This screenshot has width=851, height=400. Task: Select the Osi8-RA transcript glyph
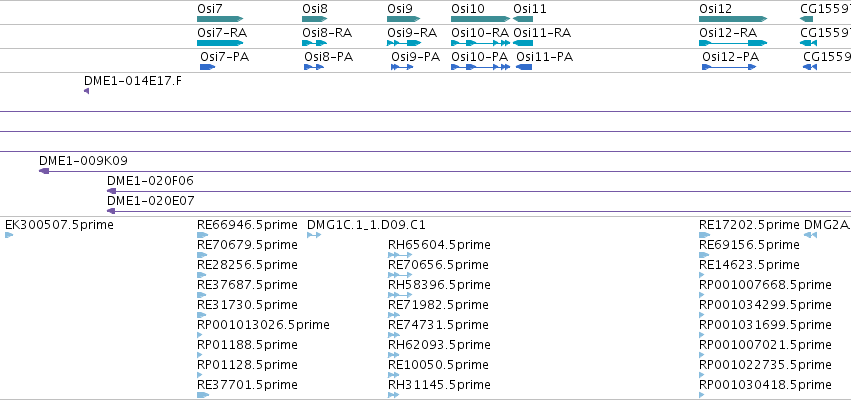tap(315, 43)
